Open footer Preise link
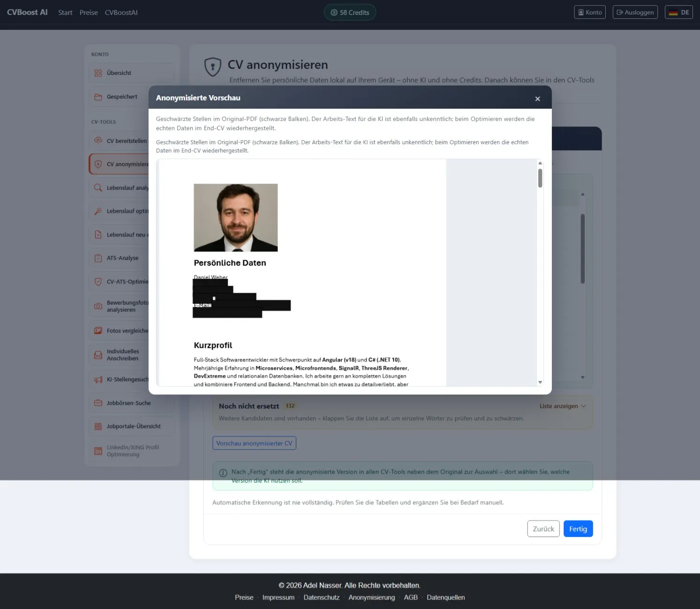 click(x=244, y=597)
